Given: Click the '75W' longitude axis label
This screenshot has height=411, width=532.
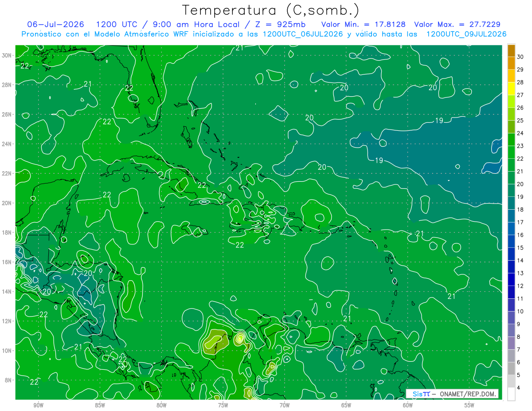Looking at the screenshot, I should [x=223, y=405].
